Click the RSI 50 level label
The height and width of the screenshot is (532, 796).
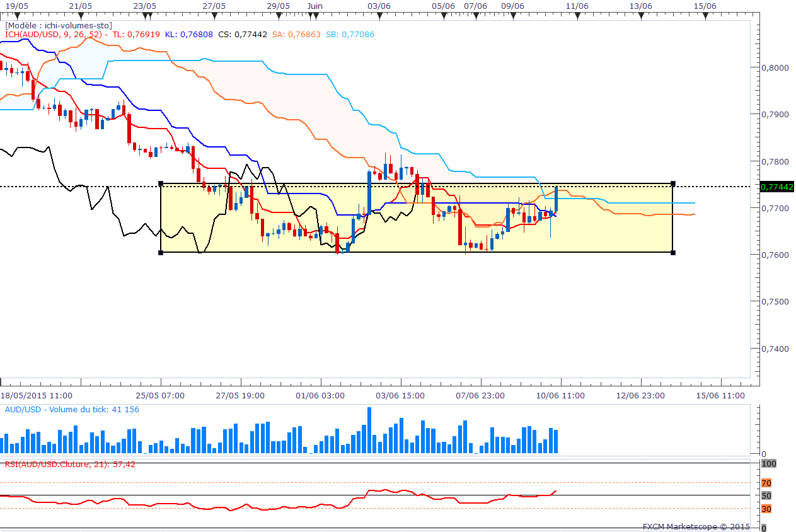click(x=766, y=495)
